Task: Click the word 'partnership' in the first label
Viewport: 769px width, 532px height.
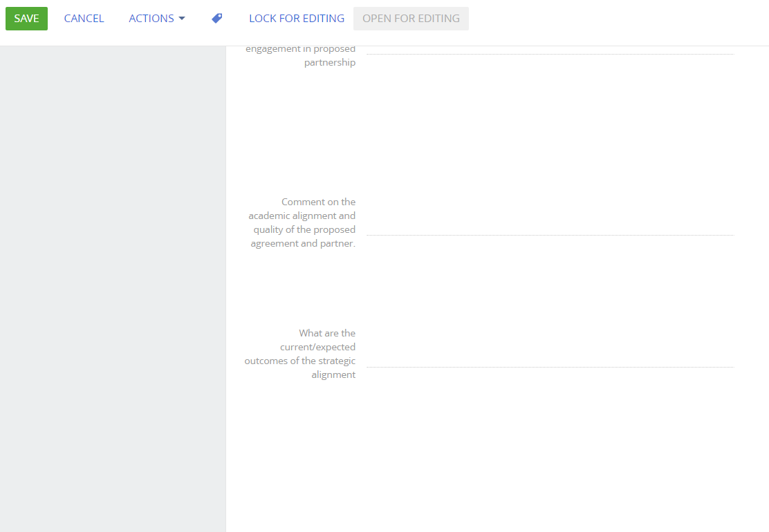Action: click(330, 63)
